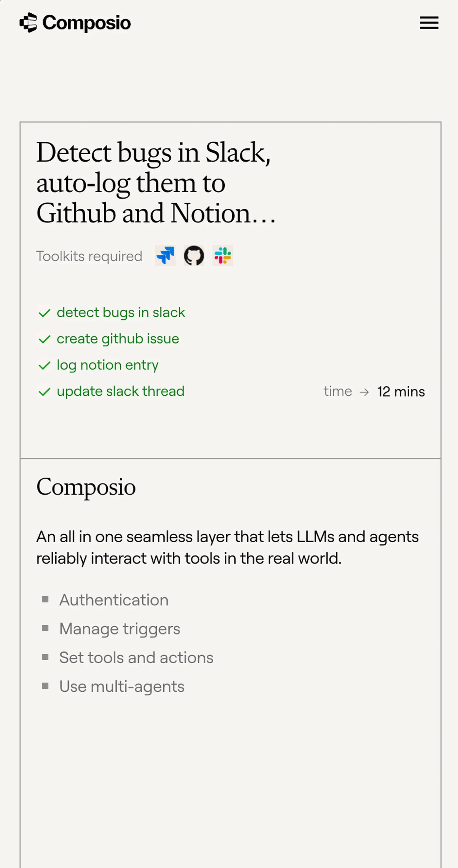
Task: Click the Authentication square bullet marker
Action: pyautogui.click(x=45, y=599)
